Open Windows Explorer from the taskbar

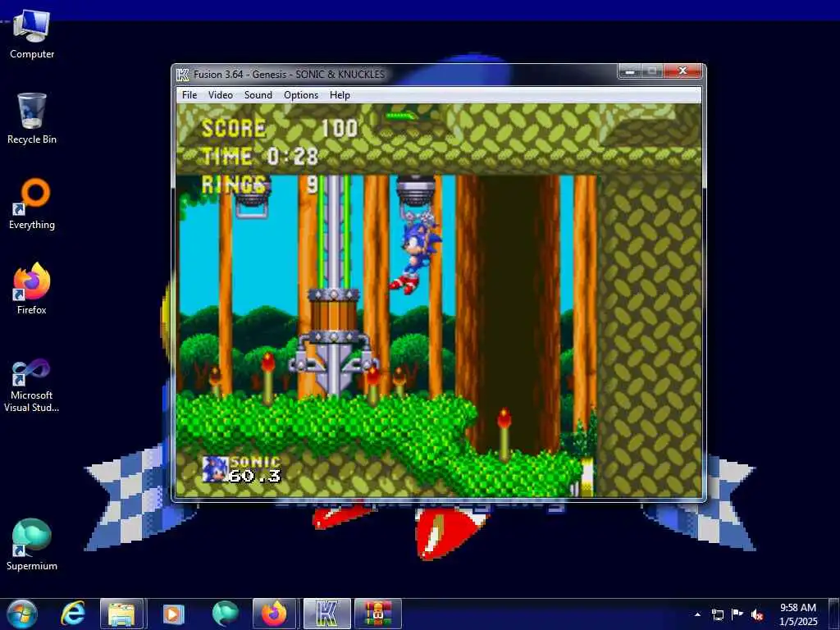pos(121,614)
